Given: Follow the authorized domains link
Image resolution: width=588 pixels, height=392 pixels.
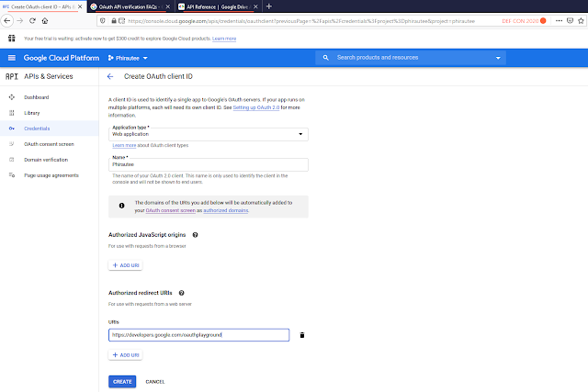Looking at the screenshot, I should [226, 210].
